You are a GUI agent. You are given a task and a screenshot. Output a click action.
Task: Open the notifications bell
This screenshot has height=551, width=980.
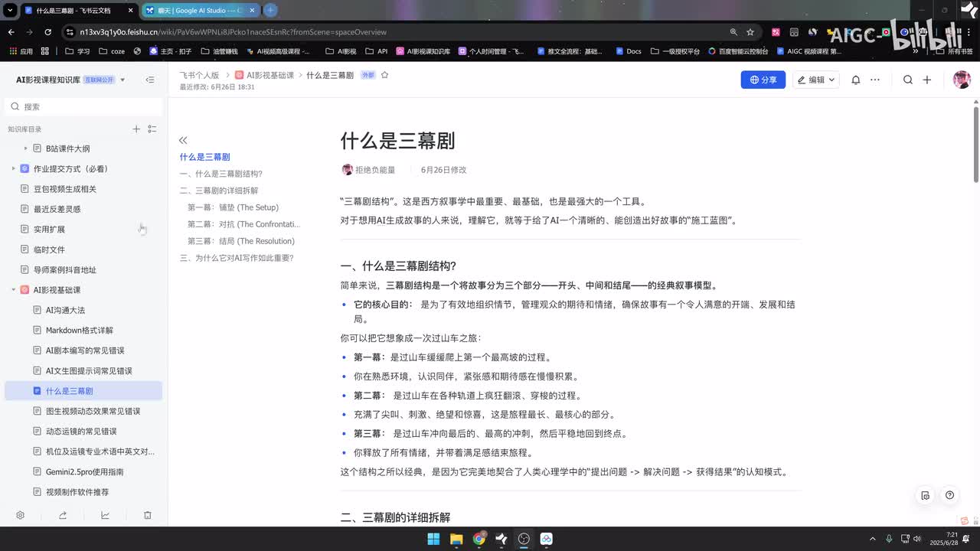(856, 80)
